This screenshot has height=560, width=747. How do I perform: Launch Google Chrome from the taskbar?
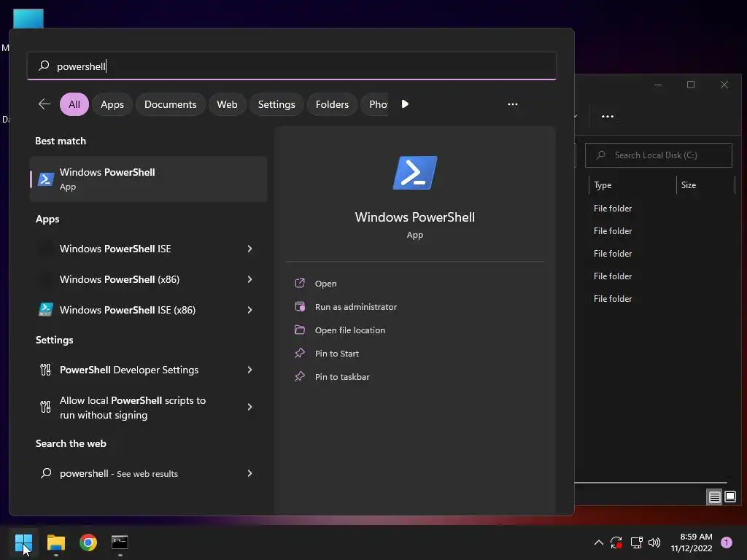88,542
